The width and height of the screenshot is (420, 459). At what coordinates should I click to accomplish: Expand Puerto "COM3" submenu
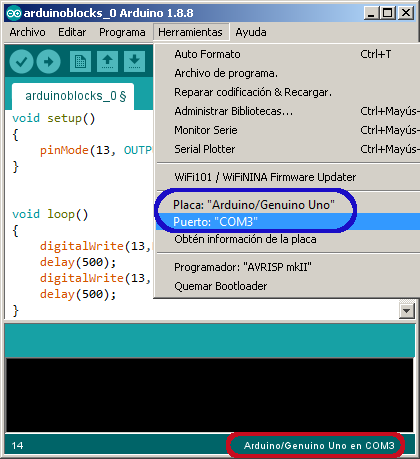288,222
